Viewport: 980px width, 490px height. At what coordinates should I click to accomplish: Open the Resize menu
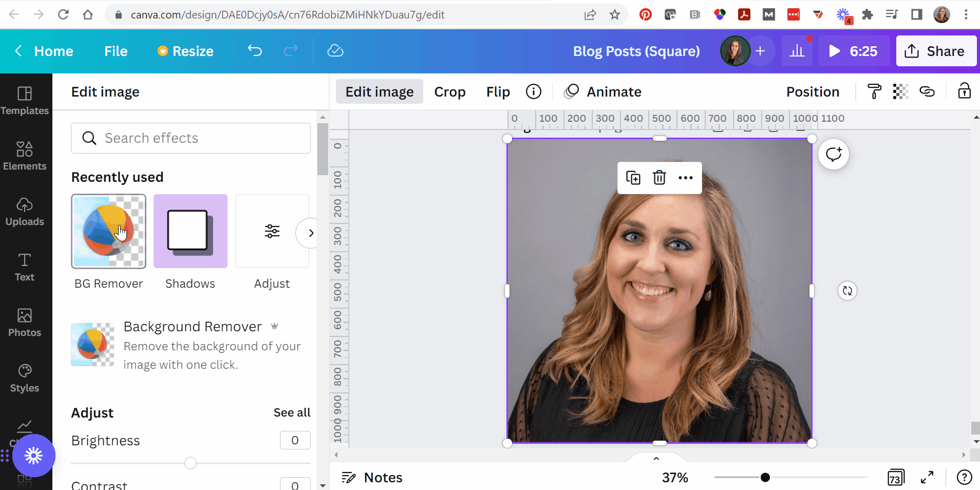coord(185,51)
